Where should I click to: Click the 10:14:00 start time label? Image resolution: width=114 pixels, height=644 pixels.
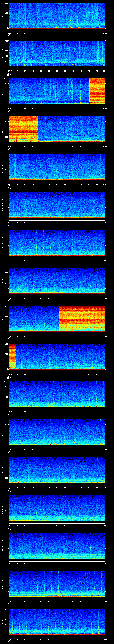(x=9, y=33)
